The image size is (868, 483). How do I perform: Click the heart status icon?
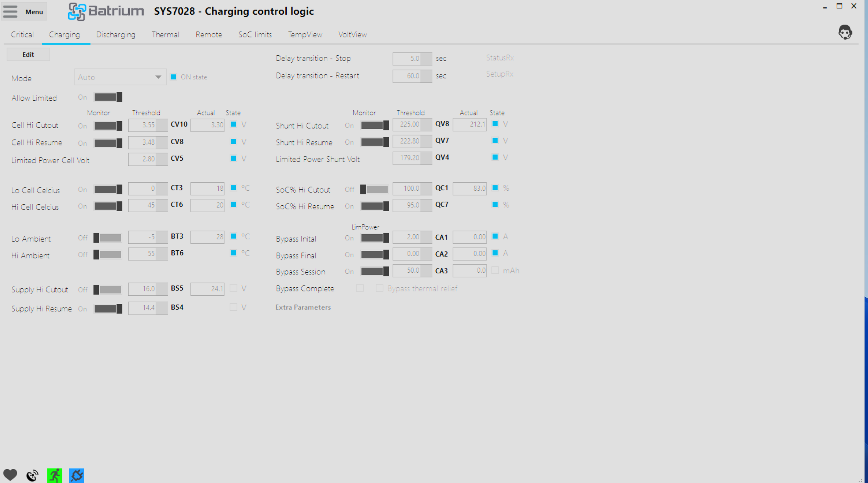[10, 475]
